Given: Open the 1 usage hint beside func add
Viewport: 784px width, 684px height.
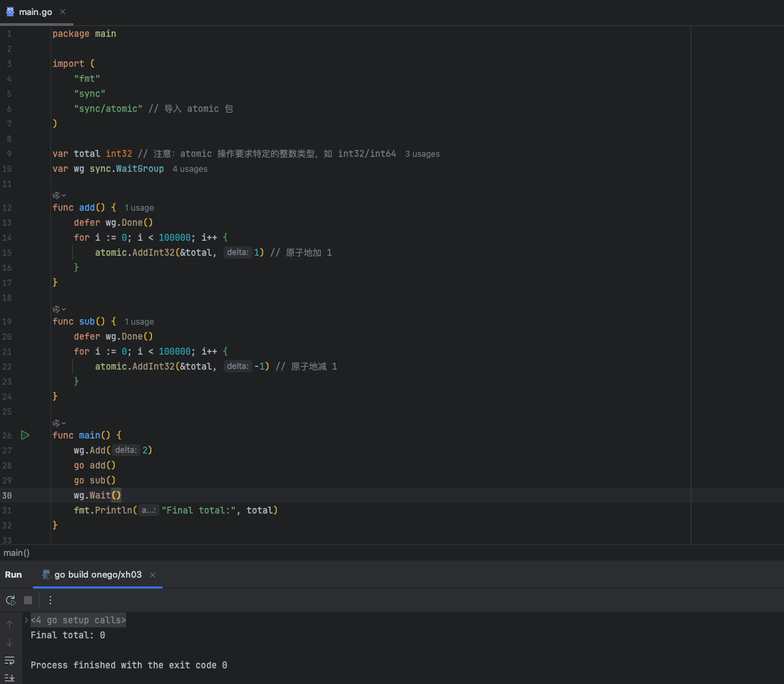Looking at the screenshot, I should click(139, 207).
